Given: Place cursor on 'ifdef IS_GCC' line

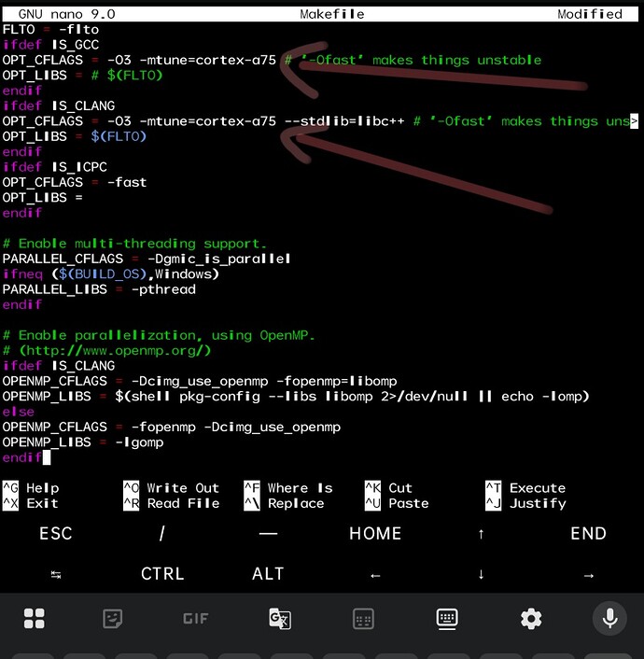Looking at the screenshot, I should (x=50, y=45).
